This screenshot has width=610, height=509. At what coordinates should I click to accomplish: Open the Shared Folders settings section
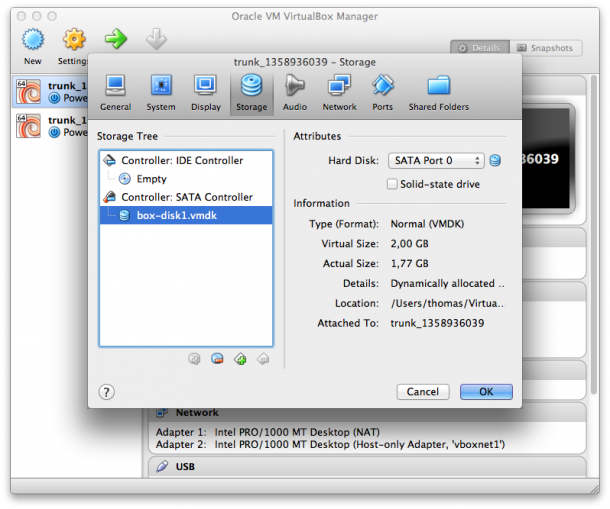pyautogui.click(x=439, y=93)
